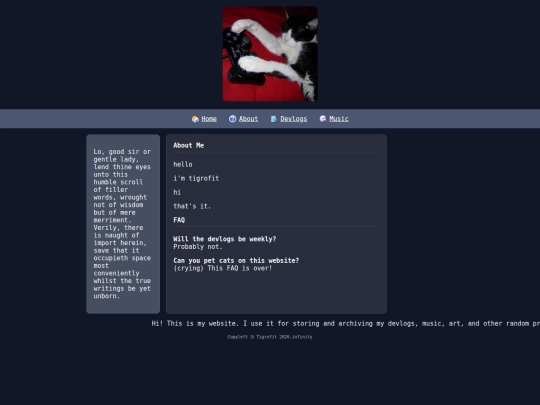Open the About link
This screenshot has height=405, width=540.
[x=248, y=119]
